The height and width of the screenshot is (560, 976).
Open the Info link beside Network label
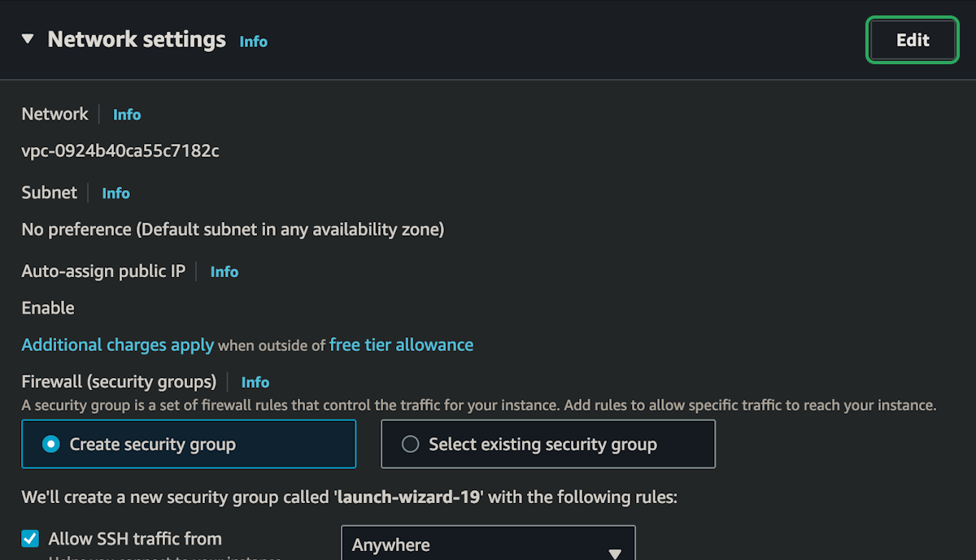[127, 115]
